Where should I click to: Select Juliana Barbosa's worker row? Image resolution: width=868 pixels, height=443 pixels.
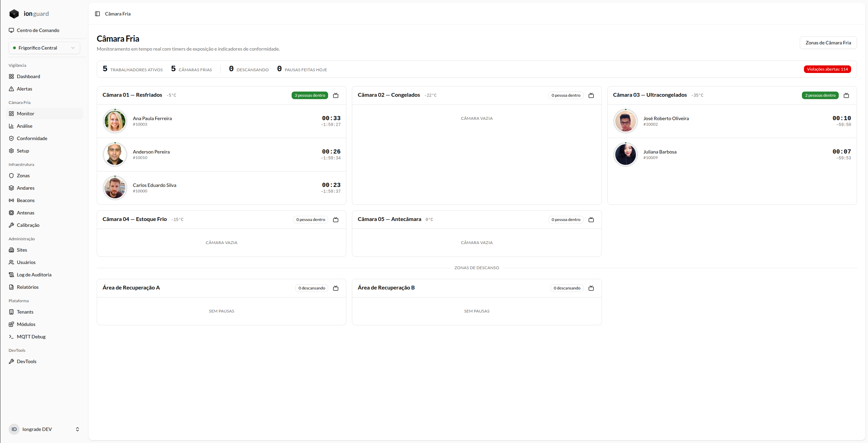(732, 155)
